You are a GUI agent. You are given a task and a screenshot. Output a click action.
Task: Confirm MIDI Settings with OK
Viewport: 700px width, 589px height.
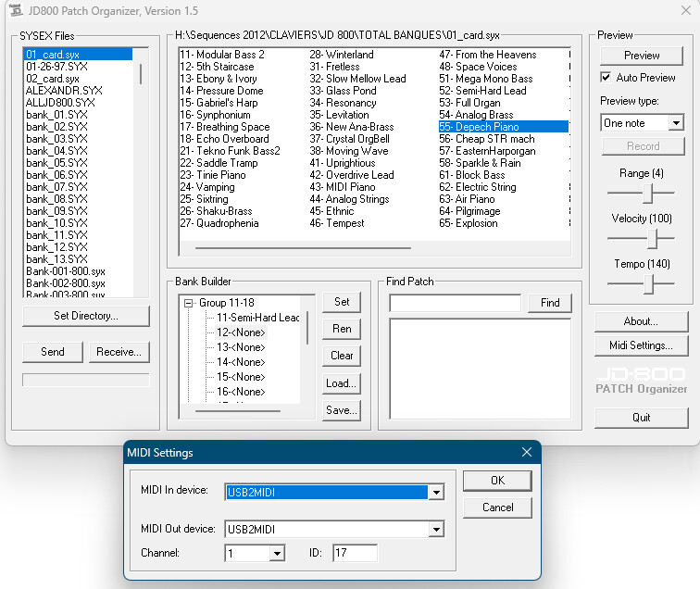coord(497,481)
